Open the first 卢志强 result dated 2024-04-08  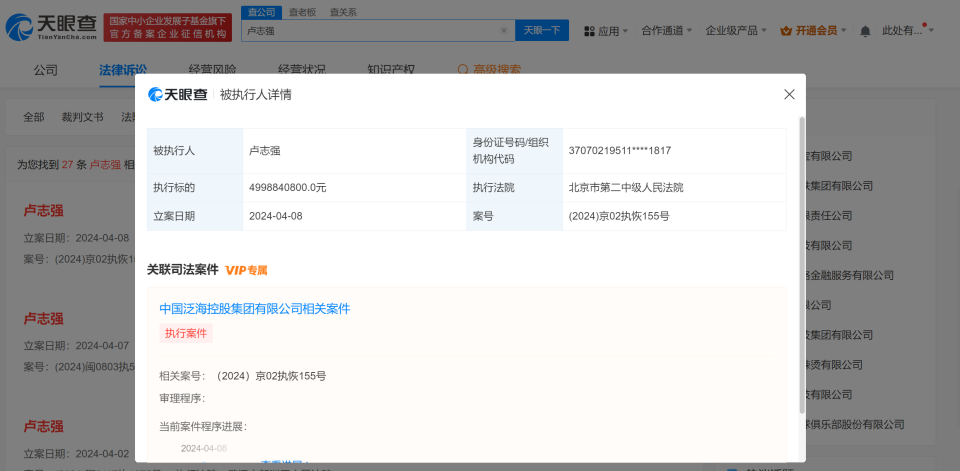click(43, 211)
